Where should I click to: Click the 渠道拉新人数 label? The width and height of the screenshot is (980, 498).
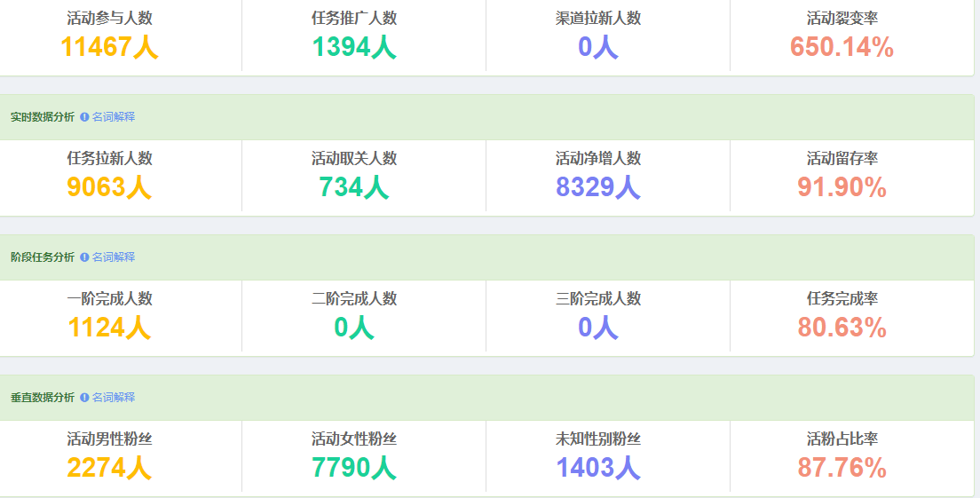(597, 19)
